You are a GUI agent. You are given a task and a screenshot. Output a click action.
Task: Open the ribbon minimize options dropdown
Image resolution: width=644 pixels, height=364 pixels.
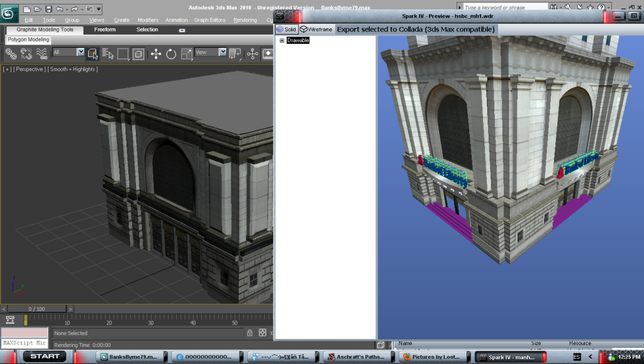(x=182, y=30)
